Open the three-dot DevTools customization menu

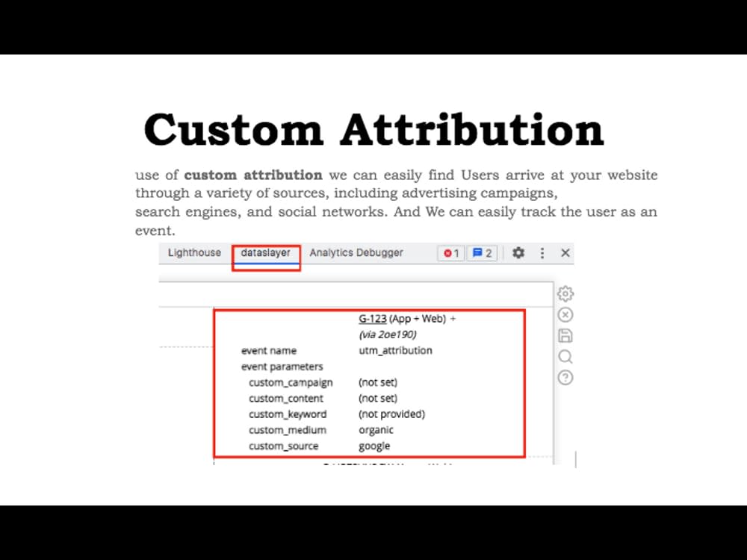[542, 252]
